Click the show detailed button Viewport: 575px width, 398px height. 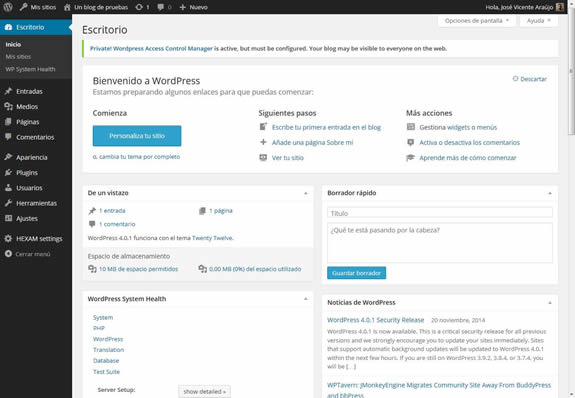204,391
